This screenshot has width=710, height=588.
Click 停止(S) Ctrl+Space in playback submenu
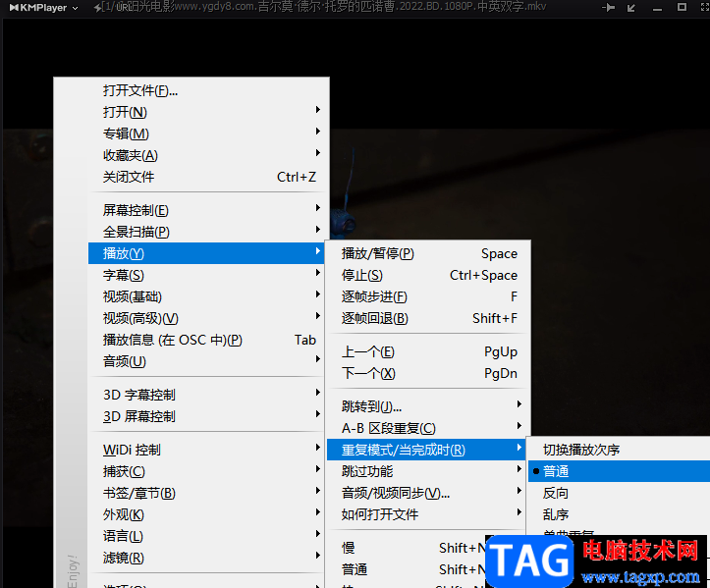pos(427,275)
